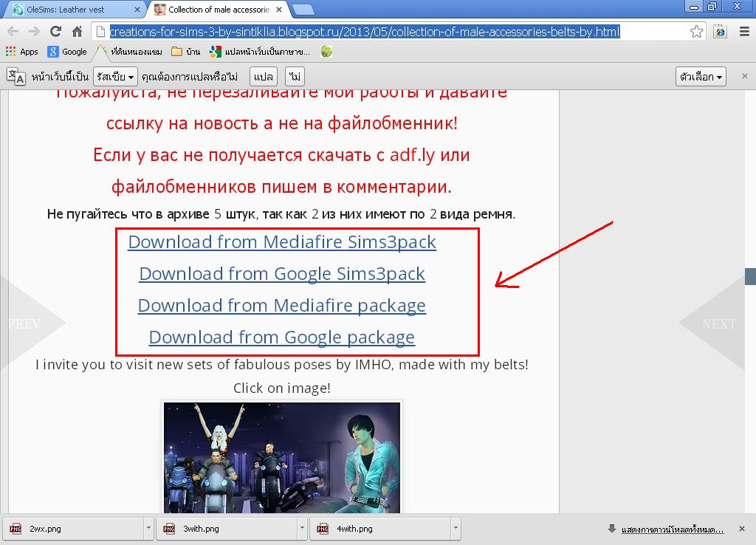Click Download from Google package link
756x545 pixels.
282,337
